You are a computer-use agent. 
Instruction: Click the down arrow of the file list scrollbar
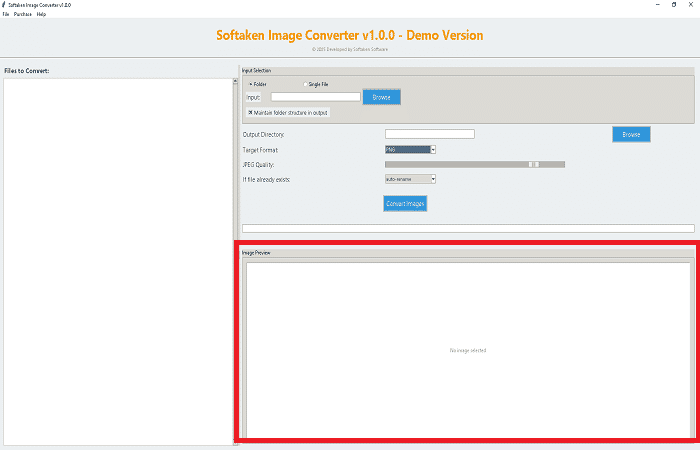(x=235, y=443)
